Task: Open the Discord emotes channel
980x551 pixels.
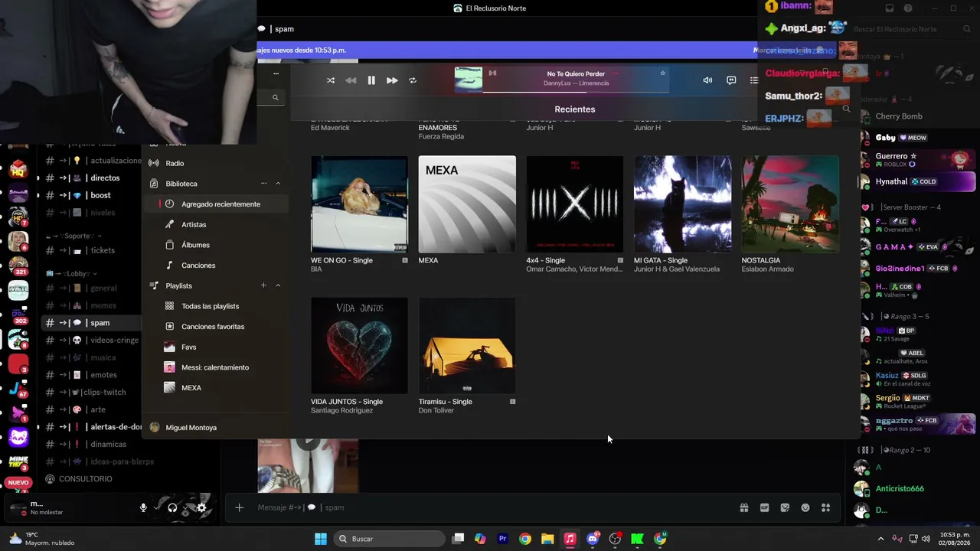Action: pyautogui.click(x=92, y=375)
